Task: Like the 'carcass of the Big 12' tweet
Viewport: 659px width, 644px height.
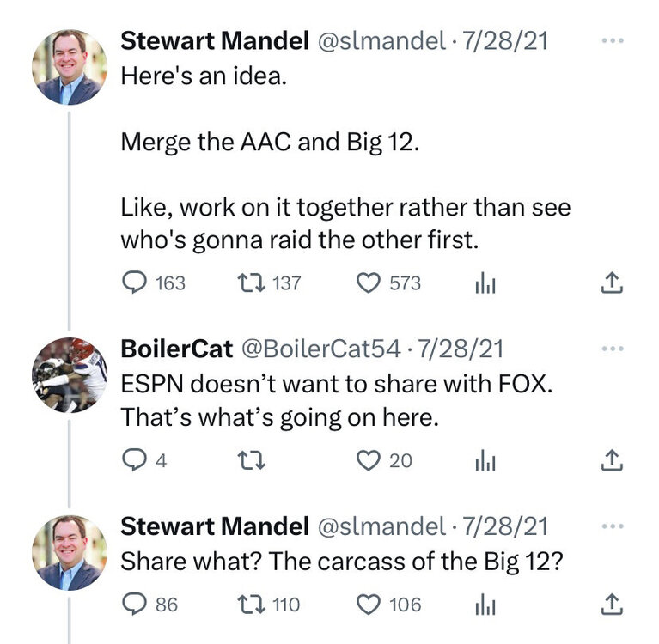Action: coord(368,605)
